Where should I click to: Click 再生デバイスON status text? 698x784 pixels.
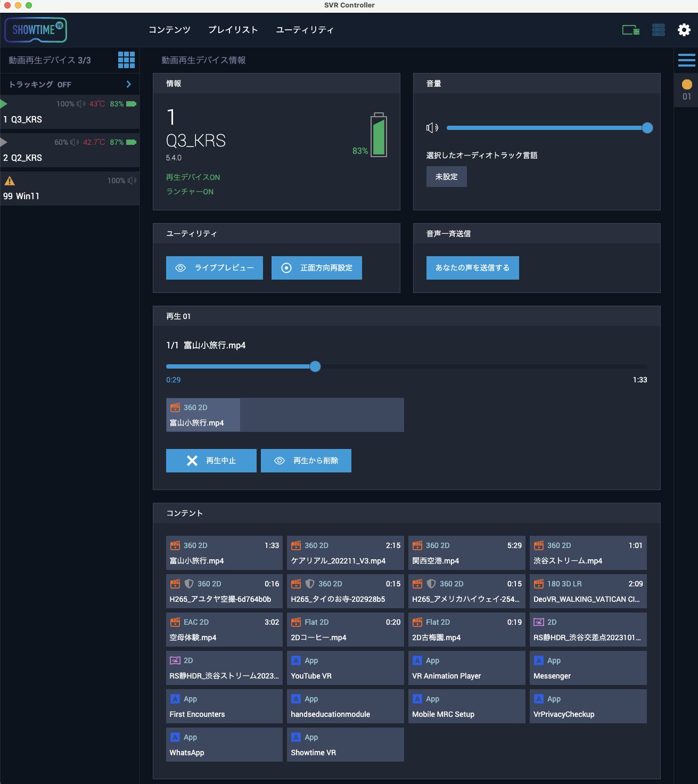point(193,177)
